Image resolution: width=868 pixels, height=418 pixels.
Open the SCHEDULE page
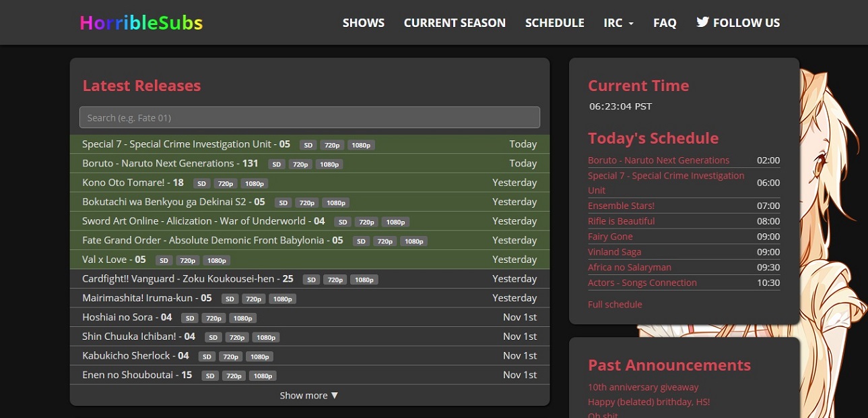[x=555, y=23]
